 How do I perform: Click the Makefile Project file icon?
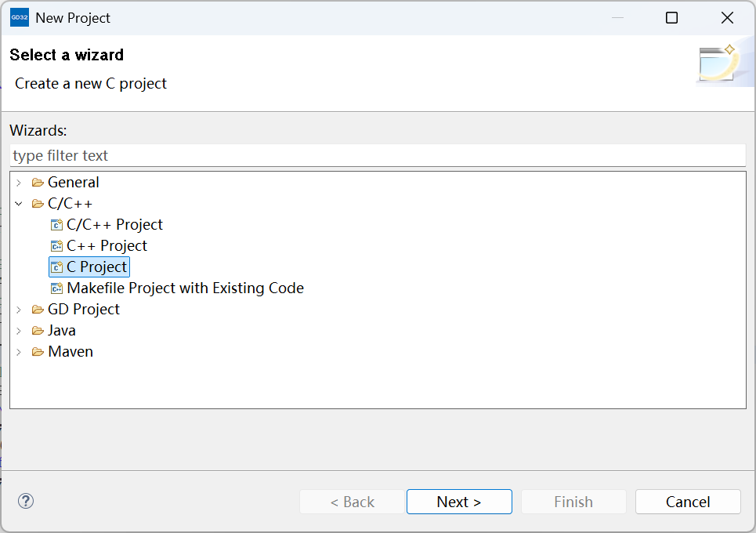[56, 288]
